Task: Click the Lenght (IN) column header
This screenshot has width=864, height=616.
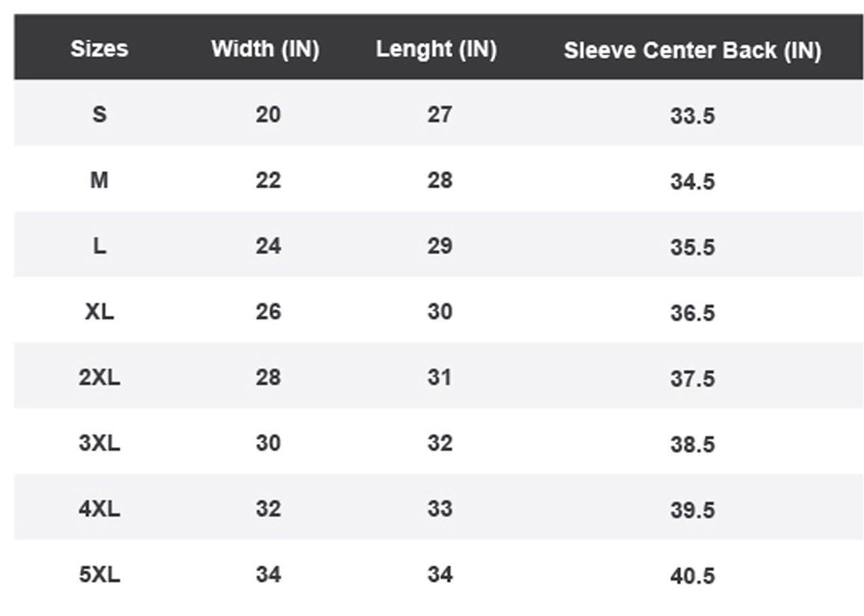Action: tap(436, 49)
